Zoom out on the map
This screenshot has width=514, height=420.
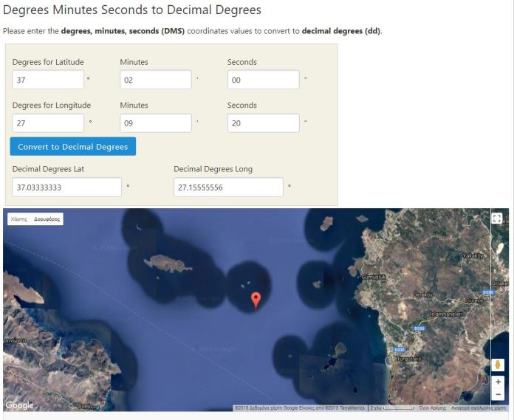click(x=498, y=395)
